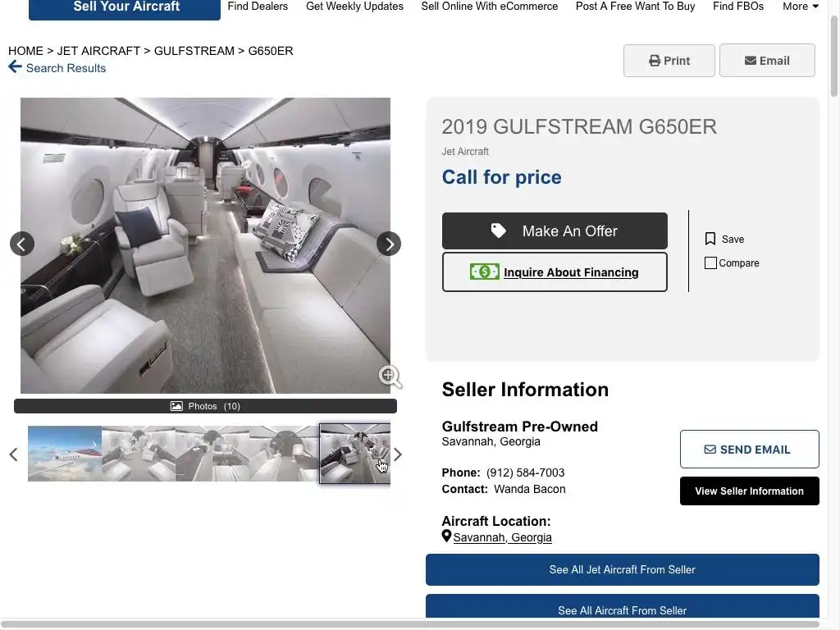Click the Photos (10) gallery bar
Screen dimensions: 840x630
[205, 406]
